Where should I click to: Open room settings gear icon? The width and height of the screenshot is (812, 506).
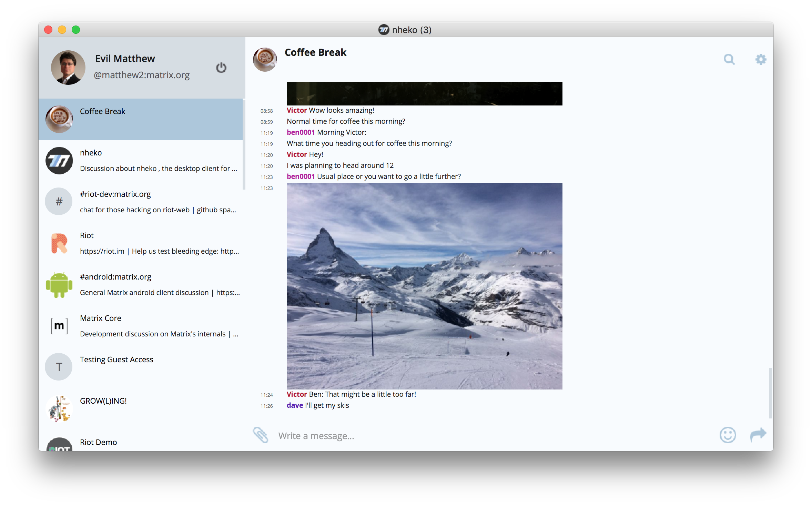pyautogui.click(x=761, y=59)
